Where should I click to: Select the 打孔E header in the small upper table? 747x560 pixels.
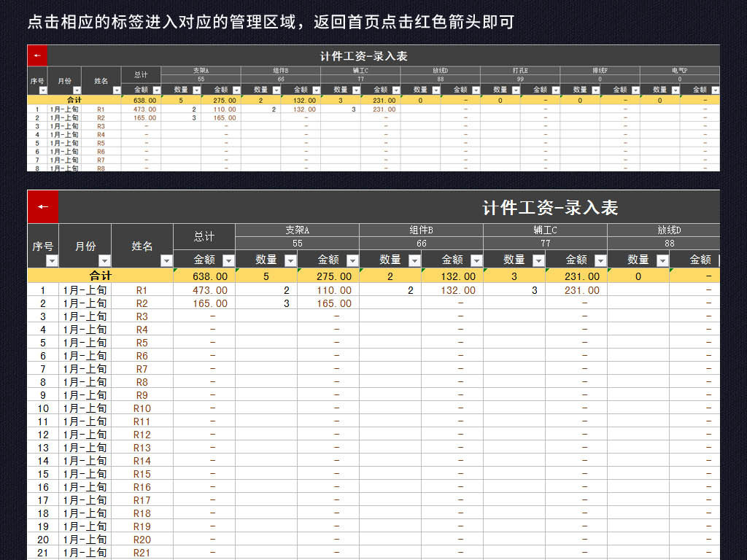coord(519,71)
